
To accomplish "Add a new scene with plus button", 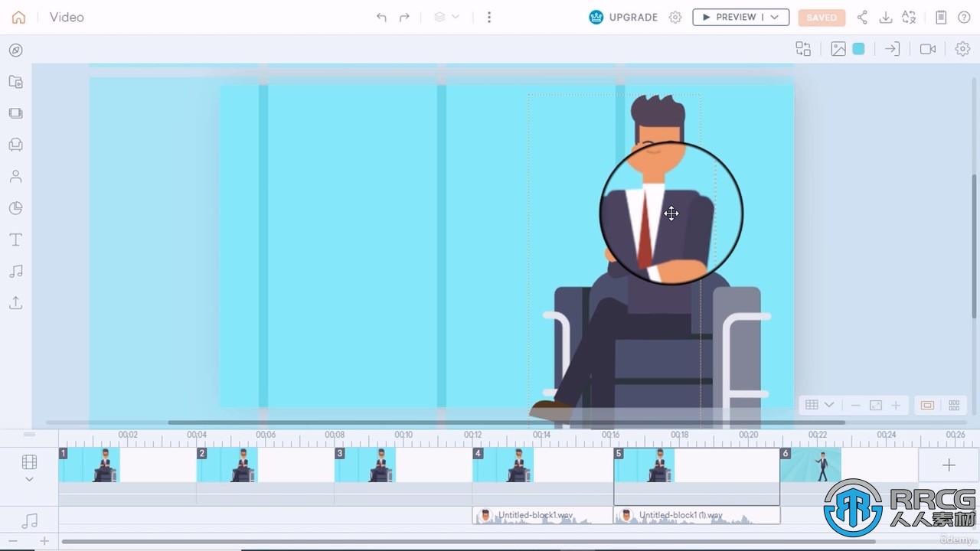I will pos(949,465).
